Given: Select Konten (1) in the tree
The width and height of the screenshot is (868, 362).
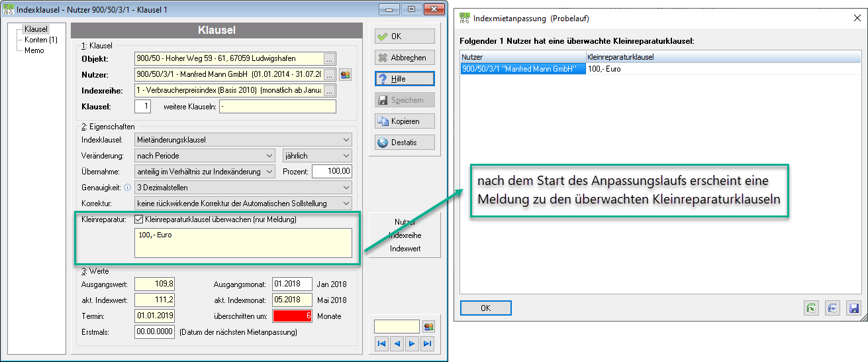Looking at the screenshot, I should point(41,40).
